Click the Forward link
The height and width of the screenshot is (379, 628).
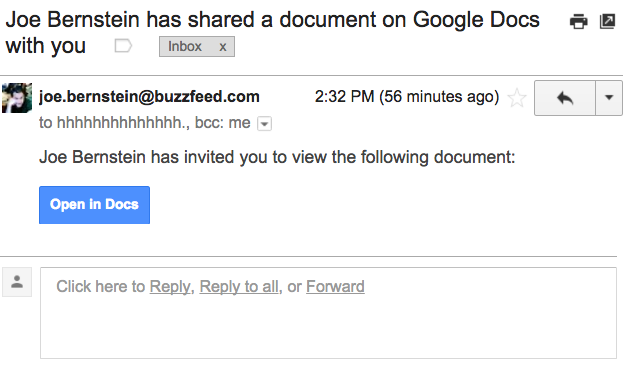(335, 286)
